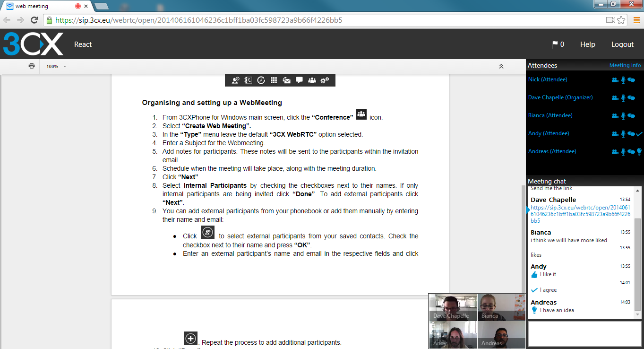The height and width of the screenshot is (349, 644).
Task: Select Bianca (Attendee) in attendee list
Action: pyautogui.click(x=550, y=115)
